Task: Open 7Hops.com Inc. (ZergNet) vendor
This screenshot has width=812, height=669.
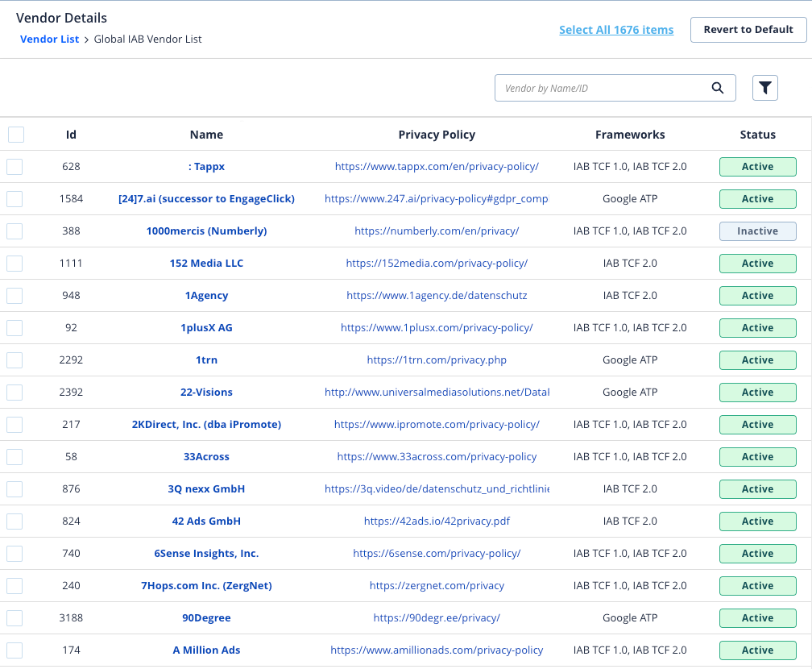Action: (x=206, y=586)
